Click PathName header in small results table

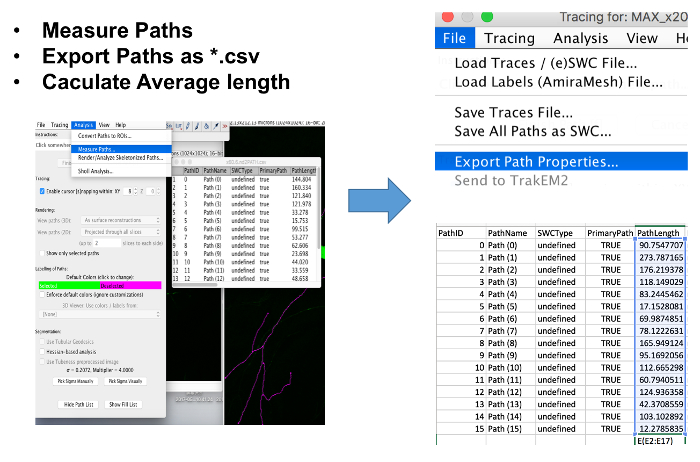(215, 171)
